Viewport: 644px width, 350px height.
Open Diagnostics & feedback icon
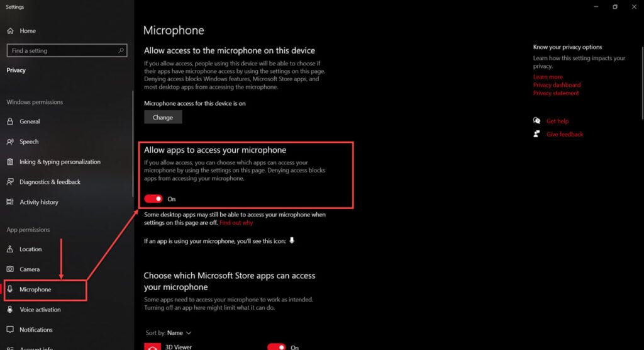pyautogui.click(x=10, y=182)
